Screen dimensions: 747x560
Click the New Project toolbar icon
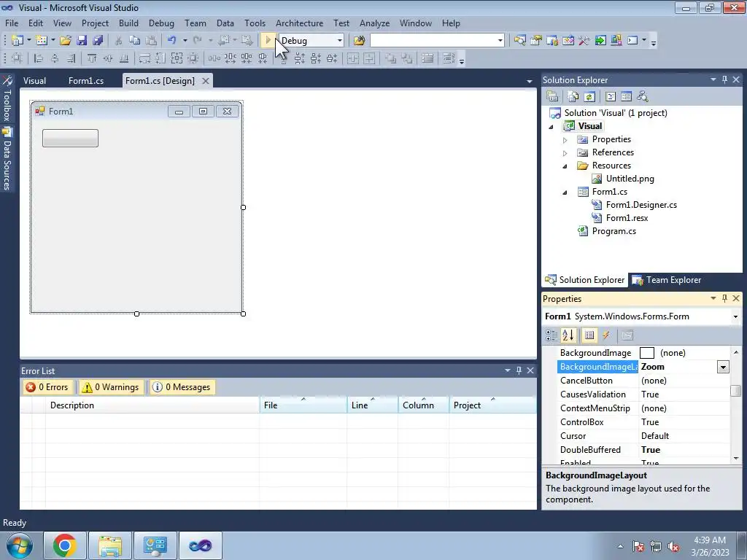(x=18, y=41)
